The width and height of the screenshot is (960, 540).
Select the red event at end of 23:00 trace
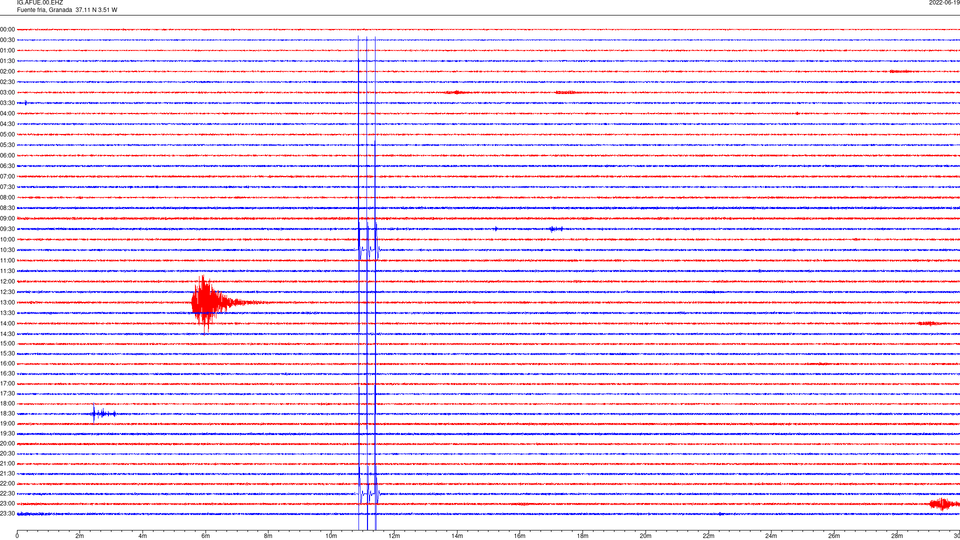click(x=943, y=504)
